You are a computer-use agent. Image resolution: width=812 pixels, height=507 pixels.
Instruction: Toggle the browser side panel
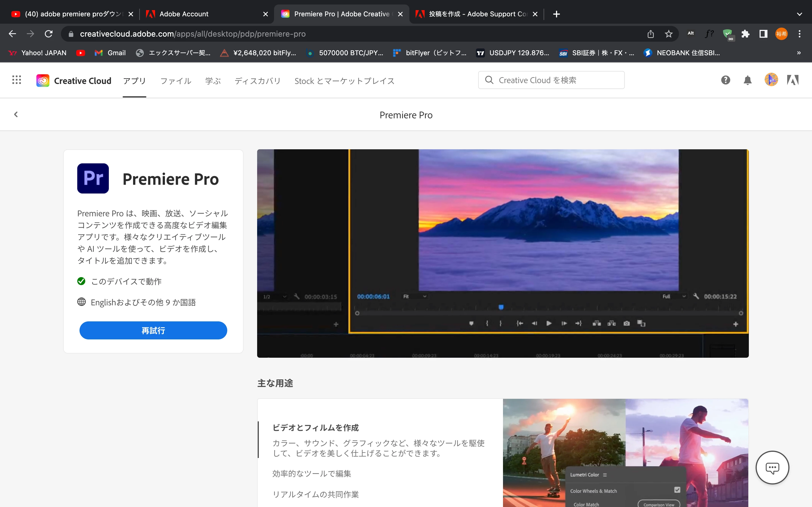(763, 34)
